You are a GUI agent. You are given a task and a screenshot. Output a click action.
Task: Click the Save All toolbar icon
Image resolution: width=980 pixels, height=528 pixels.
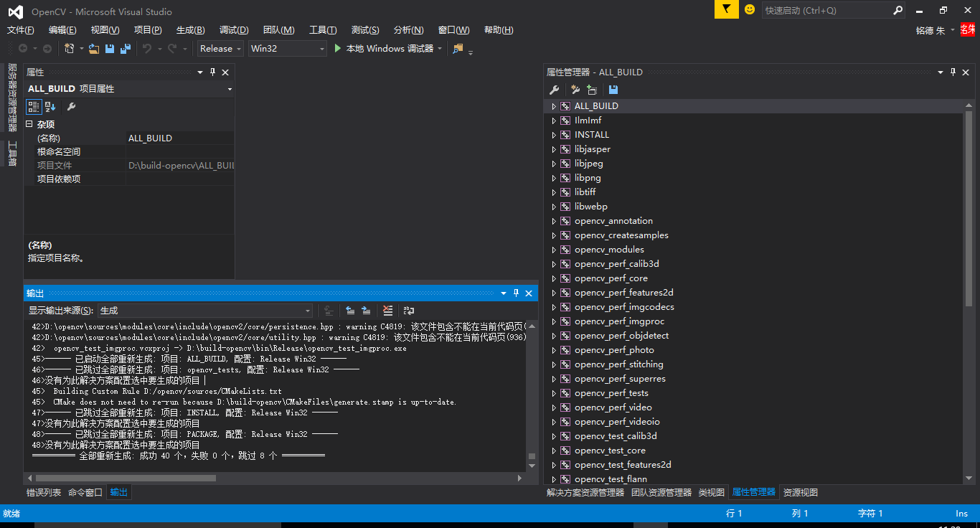(x=126, y=49)
